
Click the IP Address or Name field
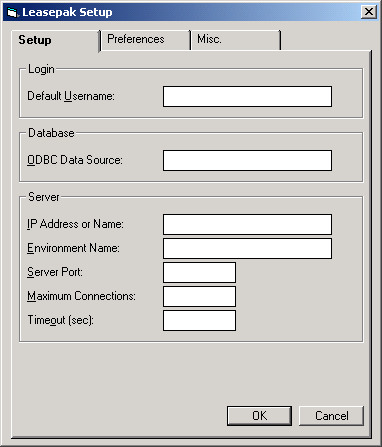click(x=247, y=224)
